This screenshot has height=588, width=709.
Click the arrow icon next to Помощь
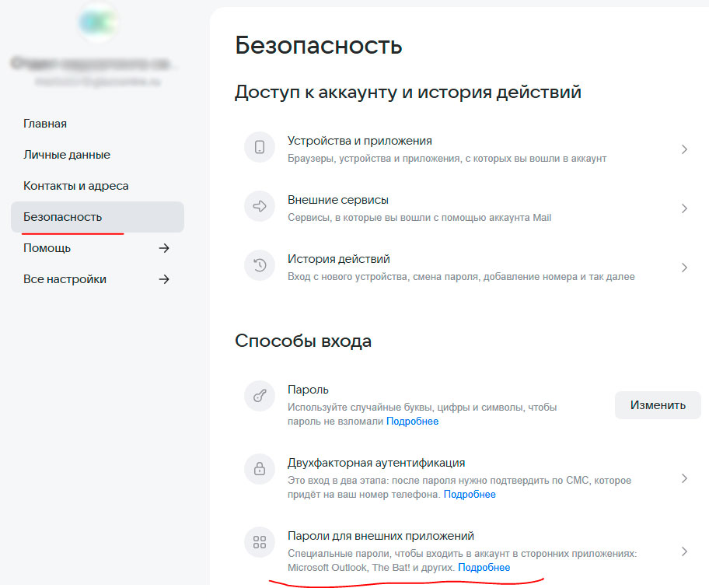click(164, 248)
